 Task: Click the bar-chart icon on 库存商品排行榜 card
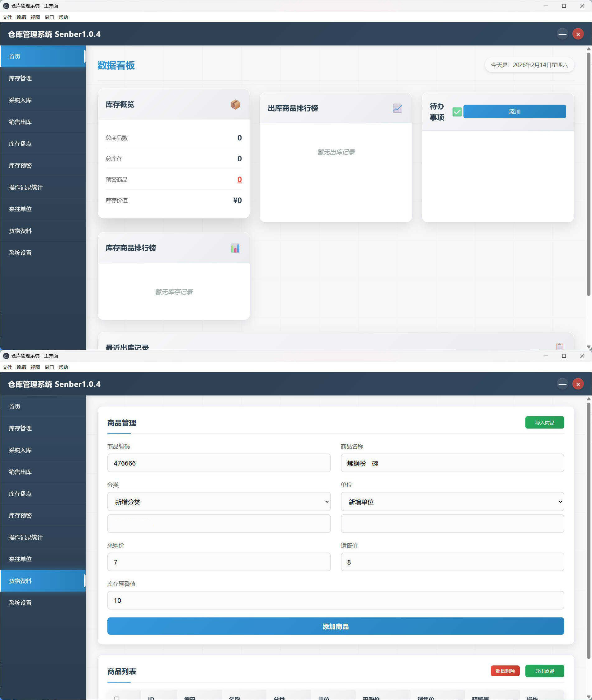click(235, 248)
